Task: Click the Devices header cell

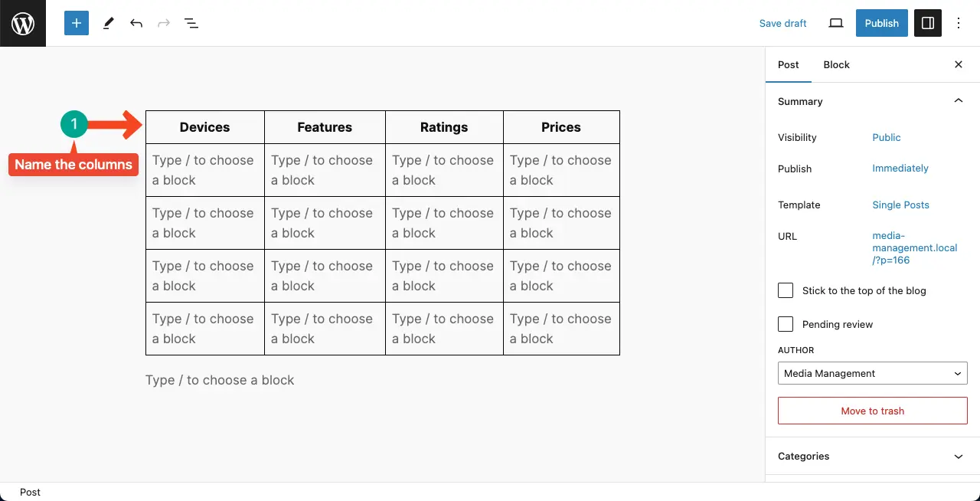Action: [x=204, y=127]
